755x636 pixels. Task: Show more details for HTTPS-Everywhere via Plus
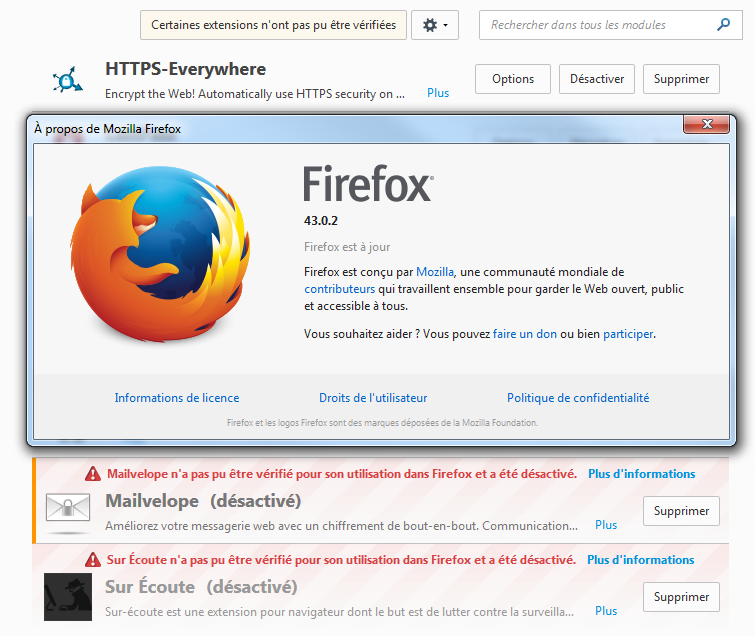[x=438, y=93]
